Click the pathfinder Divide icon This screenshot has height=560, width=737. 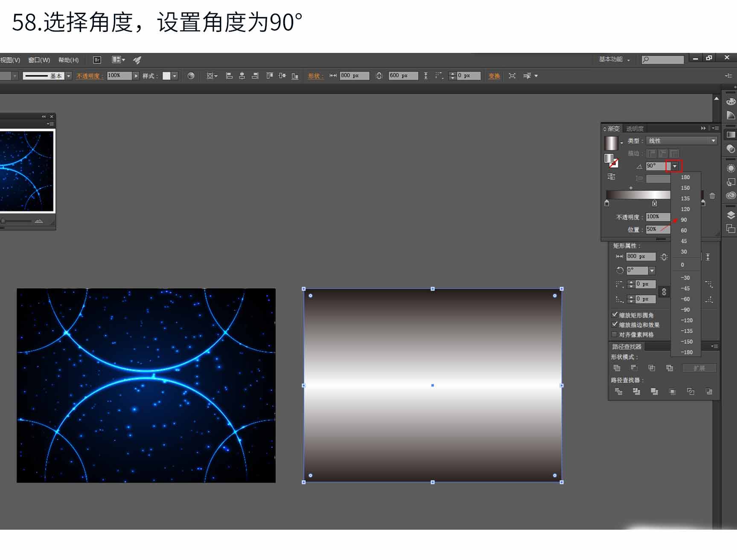[x=618, y=391]
